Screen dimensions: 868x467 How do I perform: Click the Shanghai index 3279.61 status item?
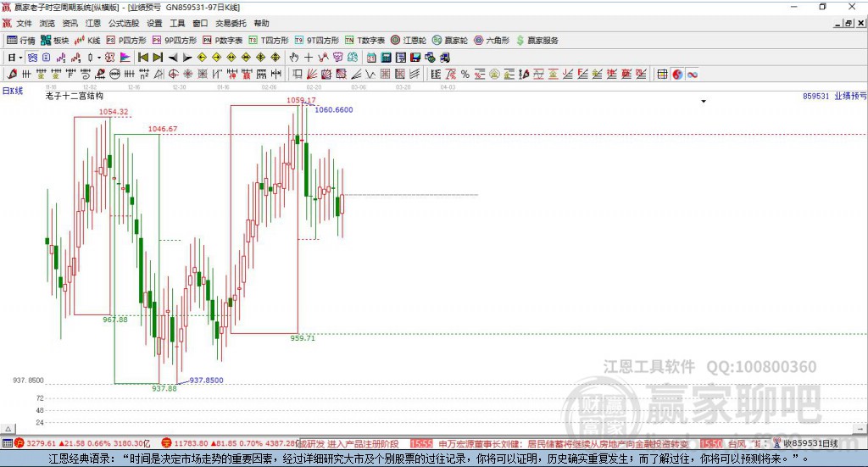pyautogui.click(x=82, y=443)
